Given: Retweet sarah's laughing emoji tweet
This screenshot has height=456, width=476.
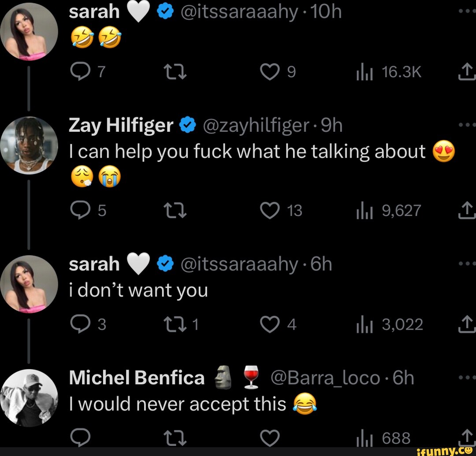Looking at the screenshot, I should click(x=171, y=72).
